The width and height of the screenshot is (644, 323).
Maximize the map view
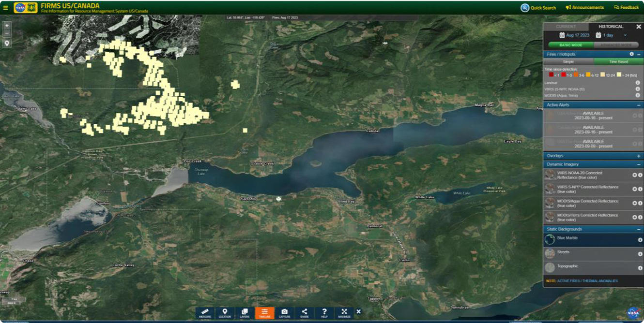[x=344, y=313]
